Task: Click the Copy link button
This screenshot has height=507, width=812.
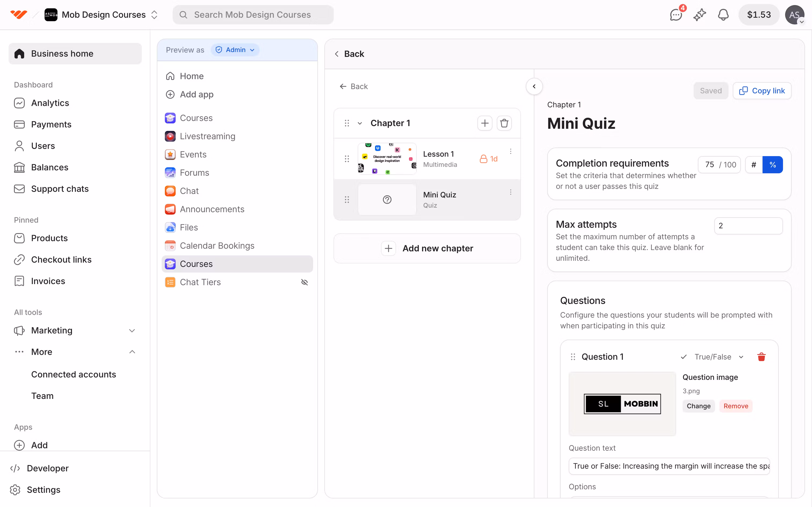Action: point(762,91)
